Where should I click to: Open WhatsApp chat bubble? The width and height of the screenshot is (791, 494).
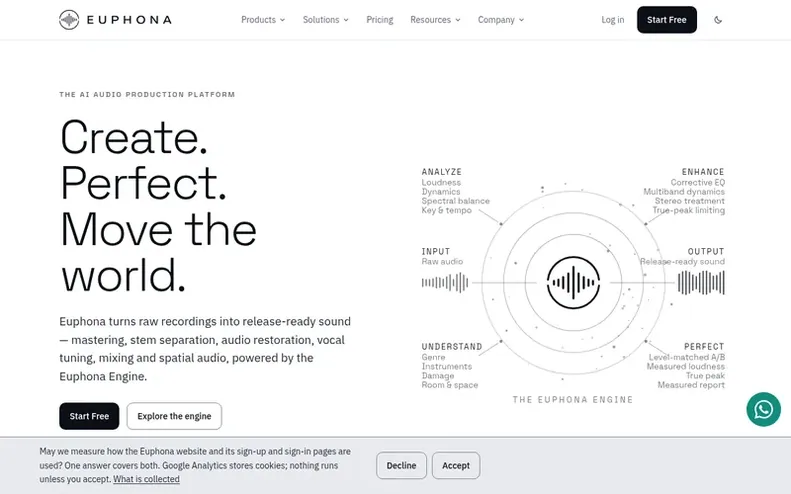click(x=763, y=409)
